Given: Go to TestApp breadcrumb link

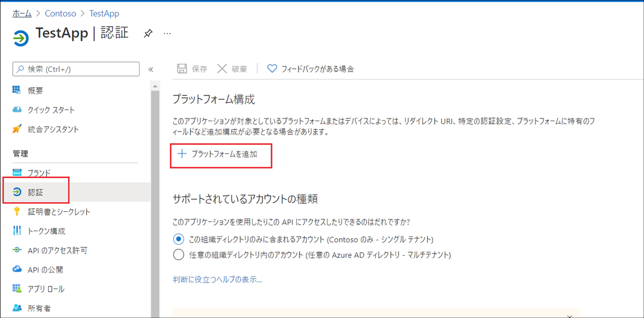Looking at the screenshot, I should 104,13.
